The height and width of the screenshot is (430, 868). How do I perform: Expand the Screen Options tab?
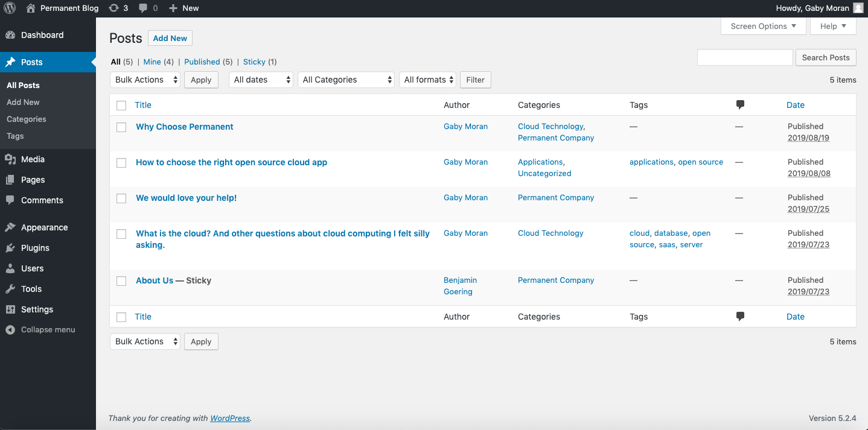pos(763,27)
